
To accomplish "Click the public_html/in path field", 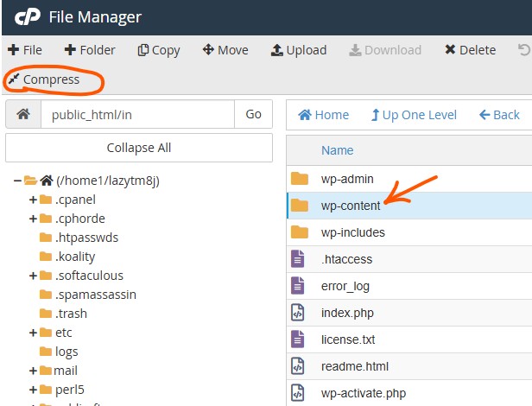I will click(x=137, y=114).
